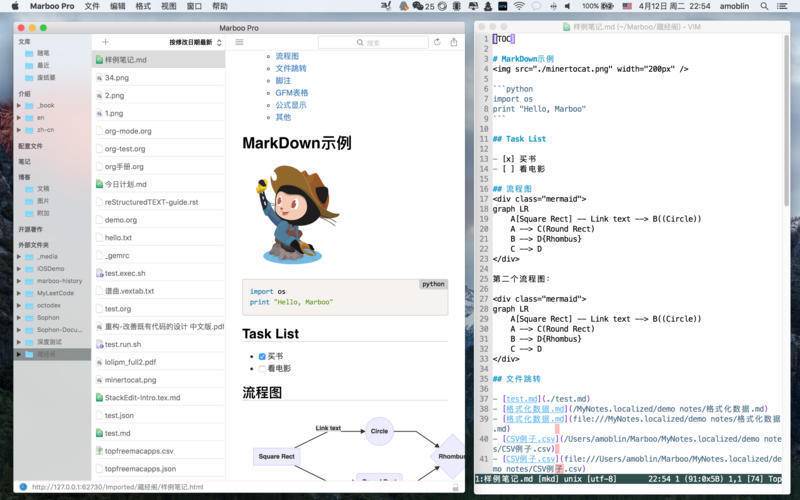Expand the iOSDemo folder triangle
Image resolution: width=800 pixels, height=500 pixels.
click(19, 268)
